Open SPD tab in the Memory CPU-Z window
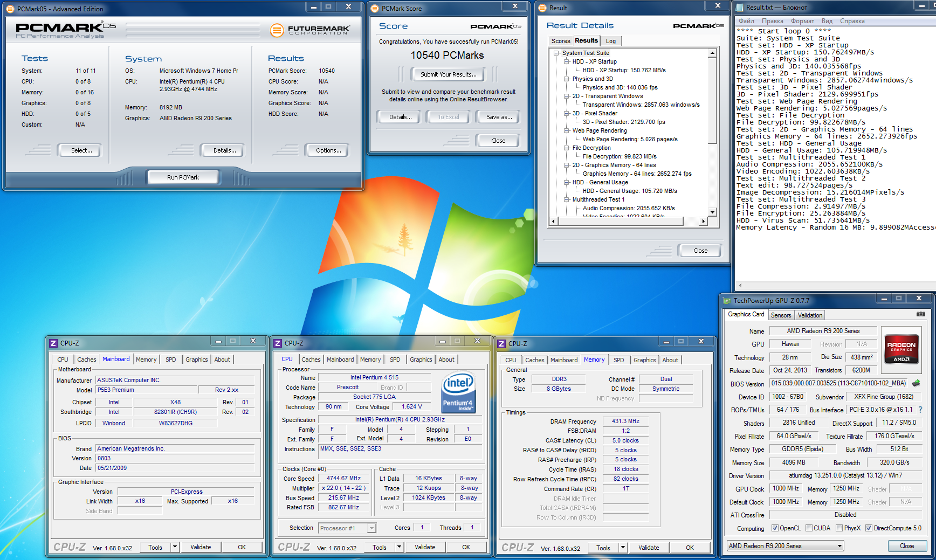936x560 pixels. (618, 360)
